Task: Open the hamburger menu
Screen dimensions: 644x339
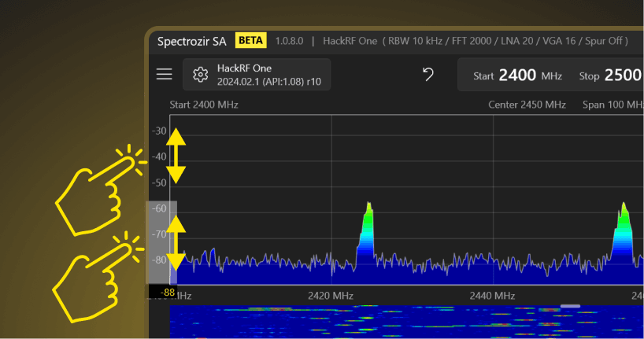Action: [x=164, y=74]
